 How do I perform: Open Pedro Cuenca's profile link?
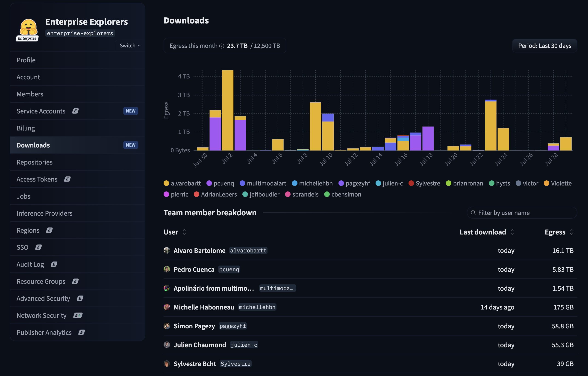point(194,269)
